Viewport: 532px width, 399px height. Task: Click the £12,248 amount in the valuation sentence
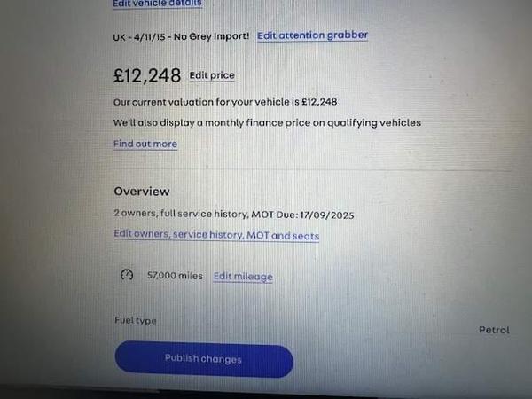pyautogui.click(x=319, y=102)
